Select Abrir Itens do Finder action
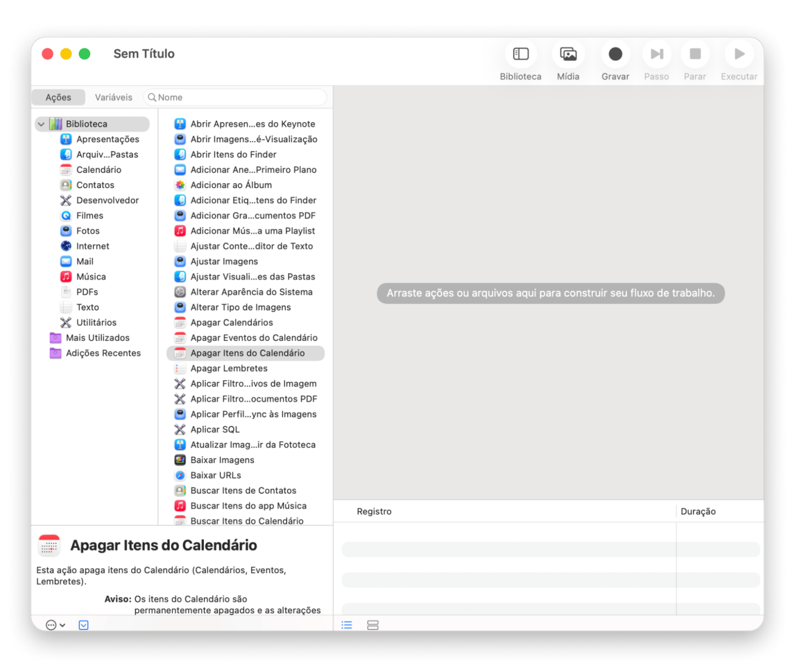795x672 pixels. pos(245,154)
